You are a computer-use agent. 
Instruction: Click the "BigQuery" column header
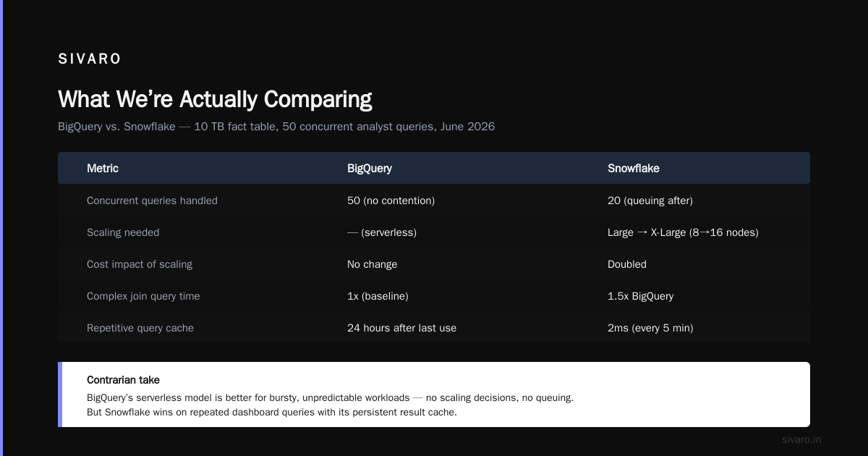click(x=370, y=168)
